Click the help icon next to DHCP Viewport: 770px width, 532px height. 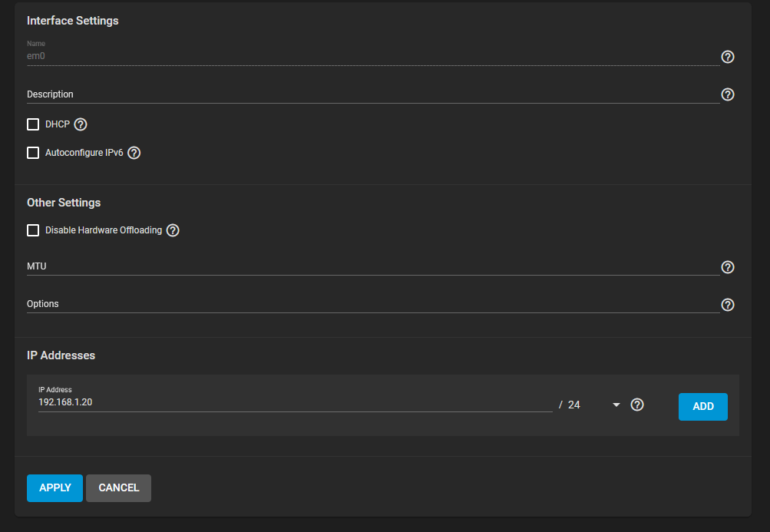pyautogui.click(x=81, y=124)
